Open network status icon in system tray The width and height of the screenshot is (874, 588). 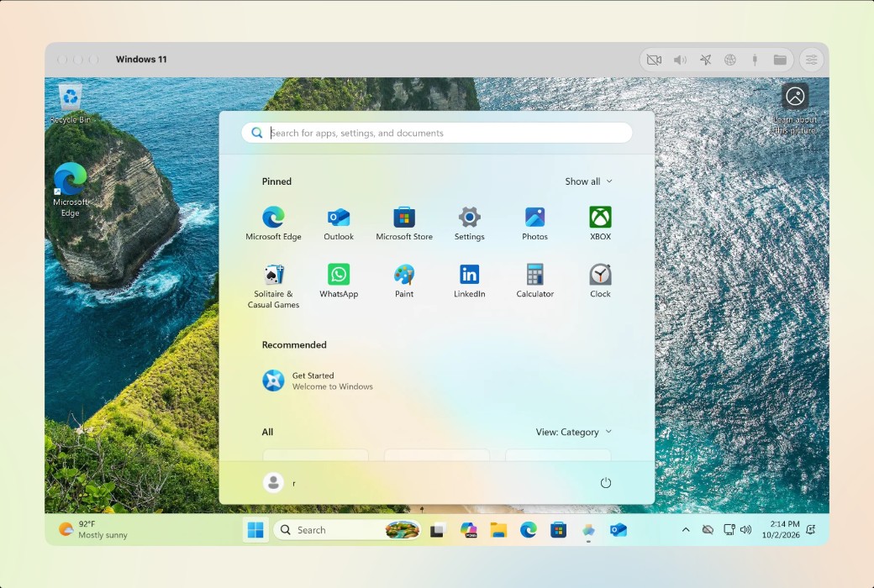[729, 529]
